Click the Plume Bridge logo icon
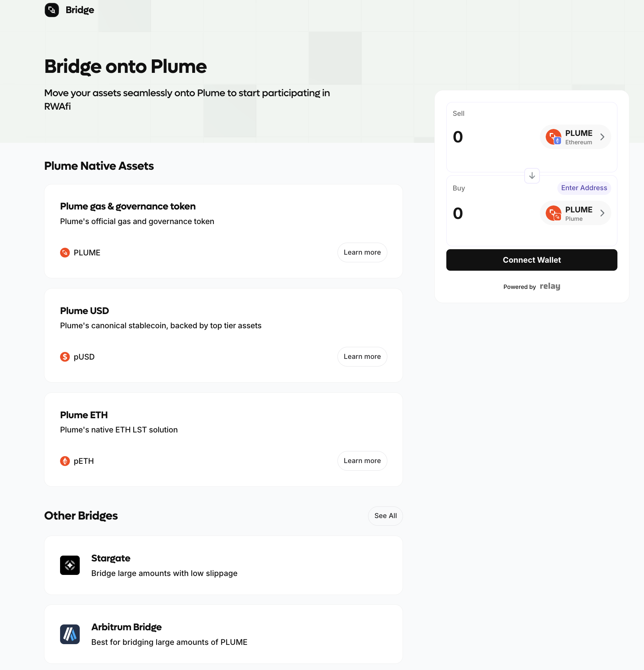This screenshot has width=644, height=670. coord(52,10)
